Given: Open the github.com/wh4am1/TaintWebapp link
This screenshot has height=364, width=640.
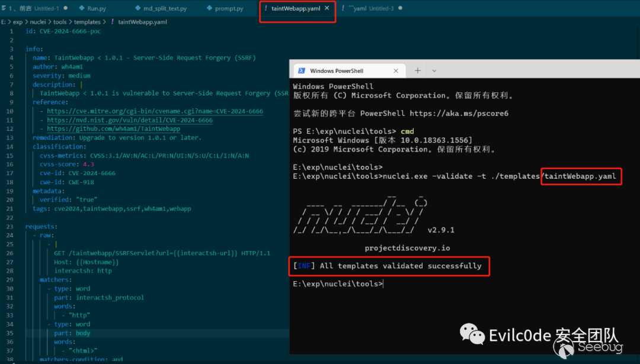Looking at the screenshot, I should 113,129.
